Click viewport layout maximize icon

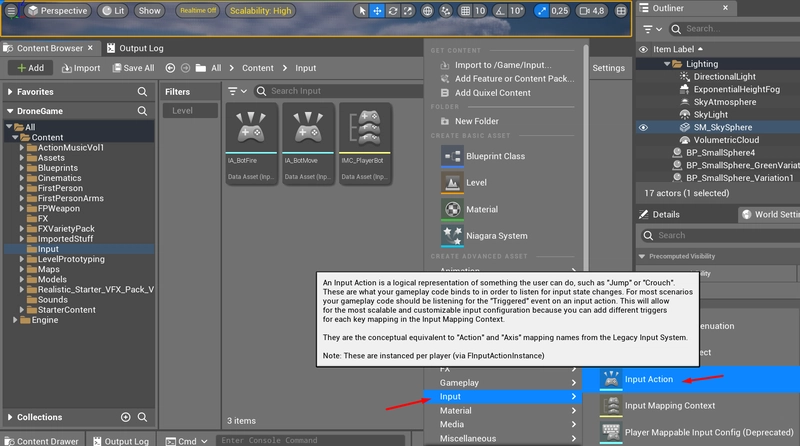[x=621, y=11]
